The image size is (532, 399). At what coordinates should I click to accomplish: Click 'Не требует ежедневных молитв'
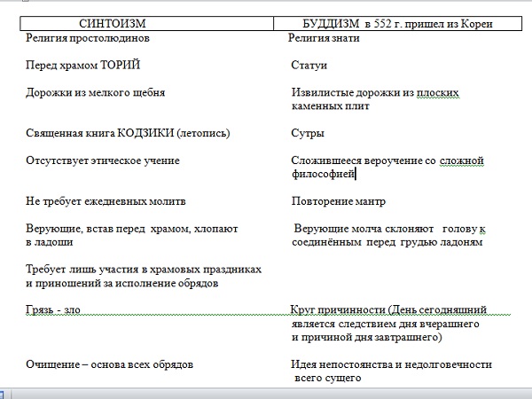point(106,201)
